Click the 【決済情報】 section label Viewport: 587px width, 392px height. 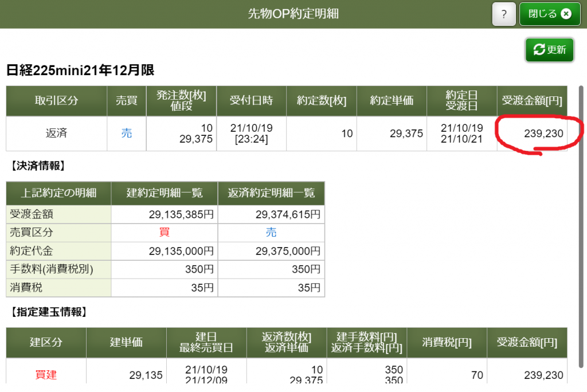[38, 166]
